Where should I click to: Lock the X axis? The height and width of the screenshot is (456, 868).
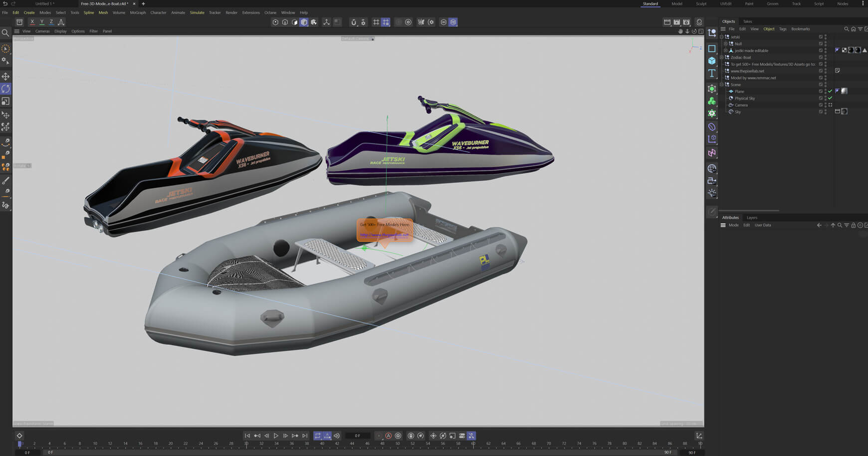click(32, 22)
